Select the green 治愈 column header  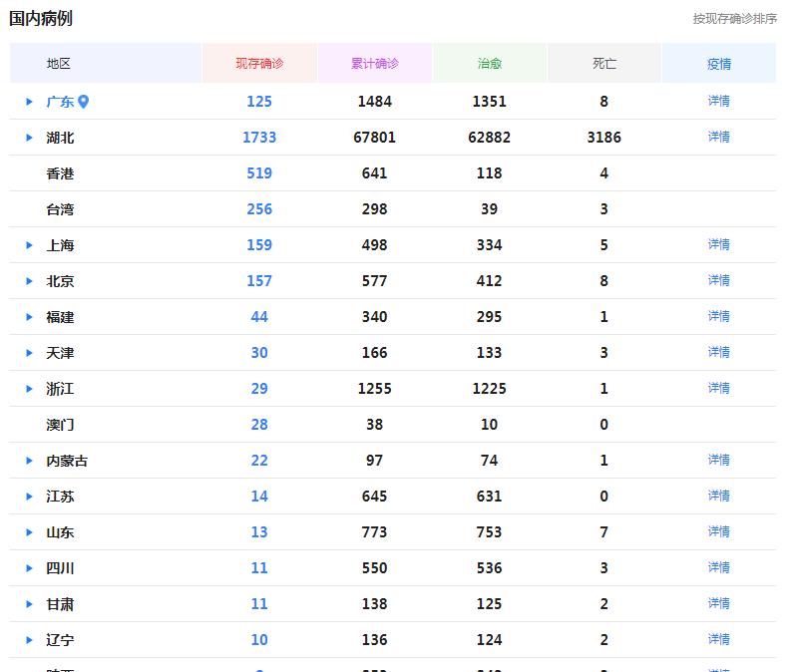pos(490,64)
